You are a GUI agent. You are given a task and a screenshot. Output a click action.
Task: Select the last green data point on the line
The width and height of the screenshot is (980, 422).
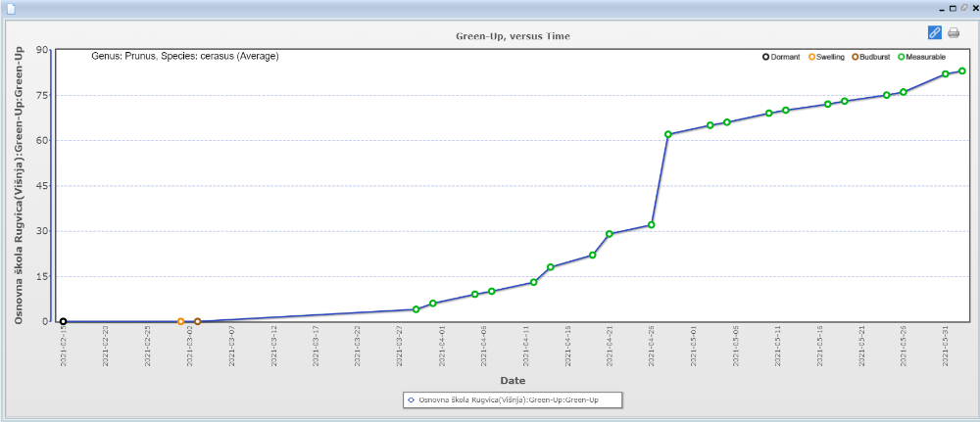[962, 71]
